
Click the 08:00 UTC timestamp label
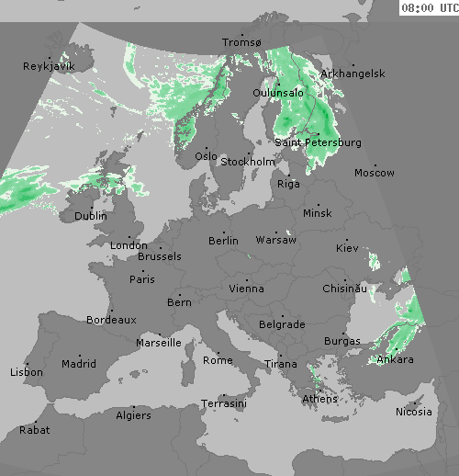[x=430, y=7]
